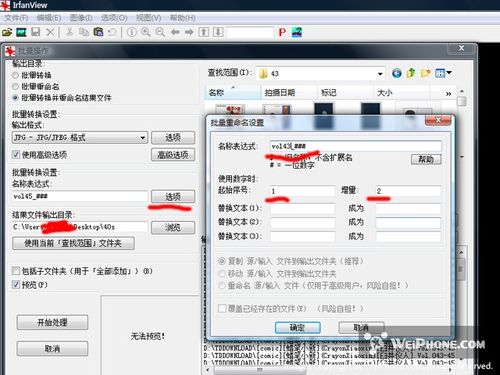Click the 增量 input field

[x=408, y=191]
